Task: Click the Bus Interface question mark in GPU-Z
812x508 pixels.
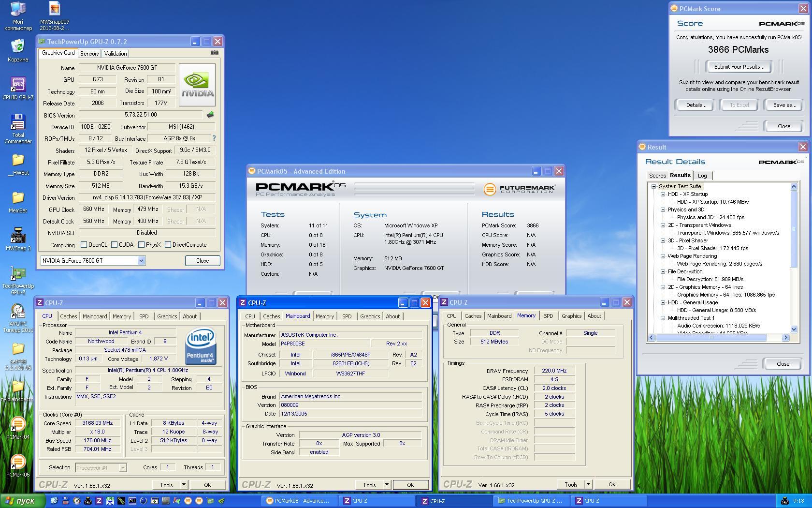Action: pyautogui.click(x=214, y=138)
